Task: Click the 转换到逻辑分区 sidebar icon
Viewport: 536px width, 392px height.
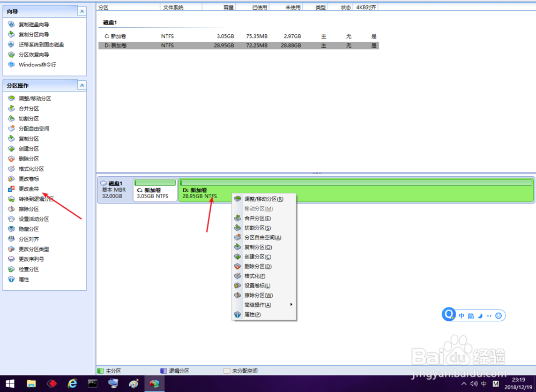Action: pos(11,199)
